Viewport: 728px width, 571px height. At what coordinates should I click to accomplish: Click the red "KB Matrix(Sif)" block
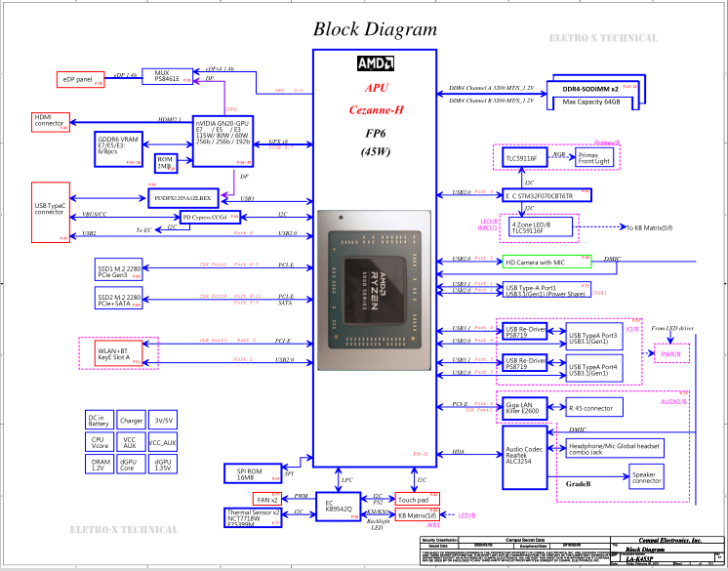417,514
